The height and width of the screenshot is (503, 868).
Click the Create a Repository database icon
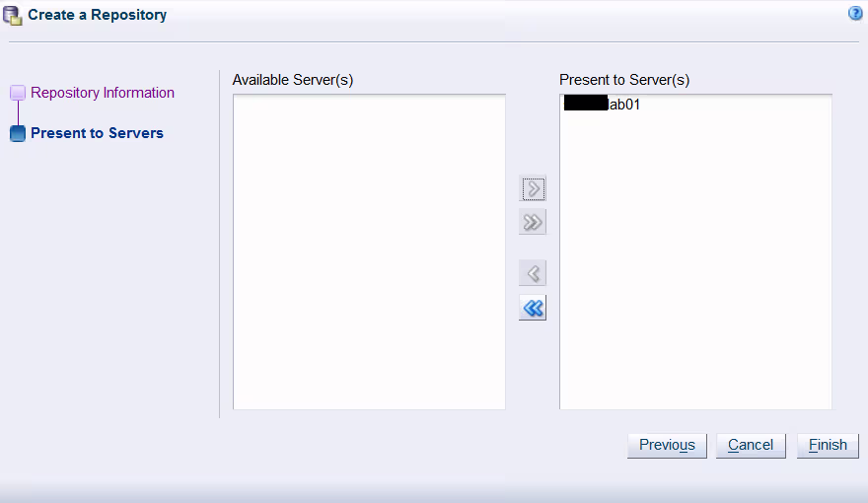[13, 15]
